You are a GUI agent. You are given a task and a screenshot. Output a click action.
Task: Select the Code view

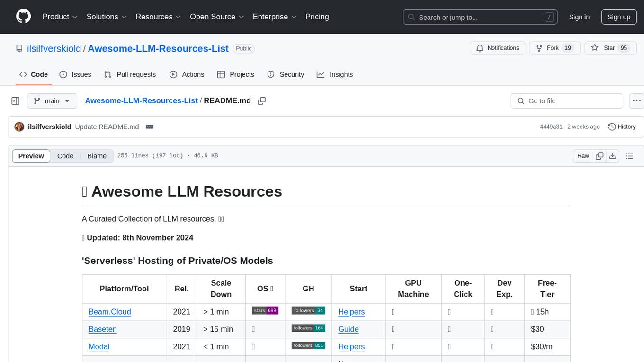pyautogui.click(x=65, y=156)
